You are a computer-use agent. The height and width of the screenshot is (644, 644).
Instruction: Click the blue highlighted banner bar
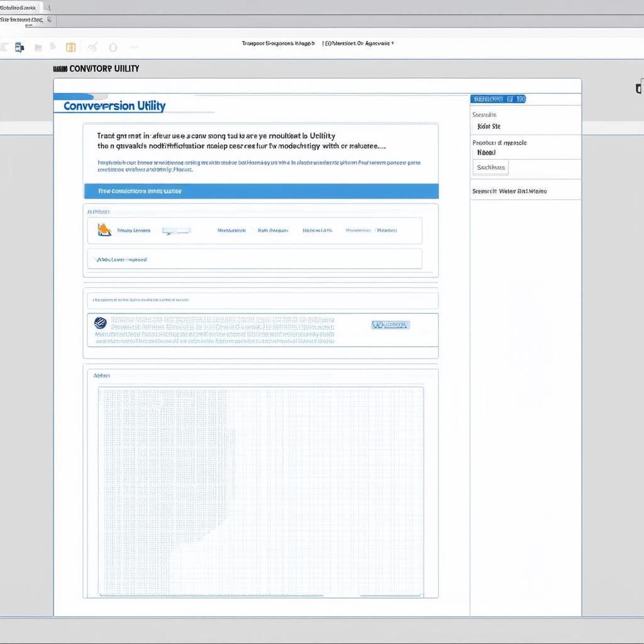point(261,191)
